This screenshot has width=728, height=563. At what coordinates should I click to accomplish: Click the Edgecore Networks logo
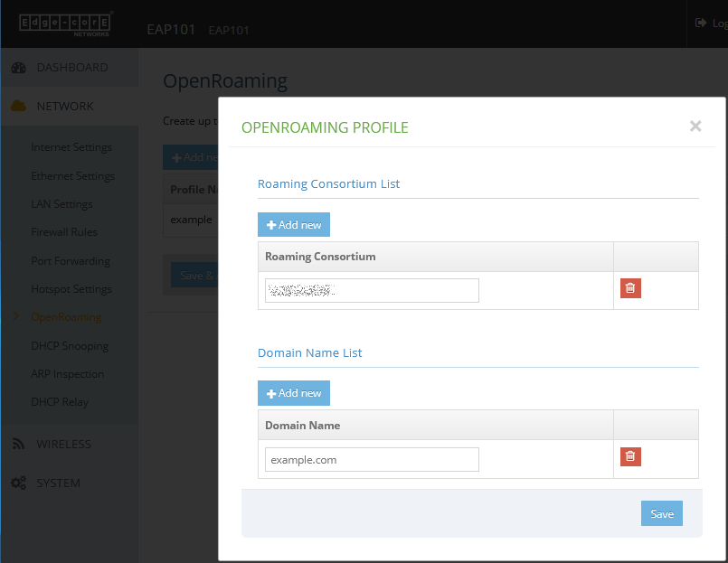coord(65,23)
